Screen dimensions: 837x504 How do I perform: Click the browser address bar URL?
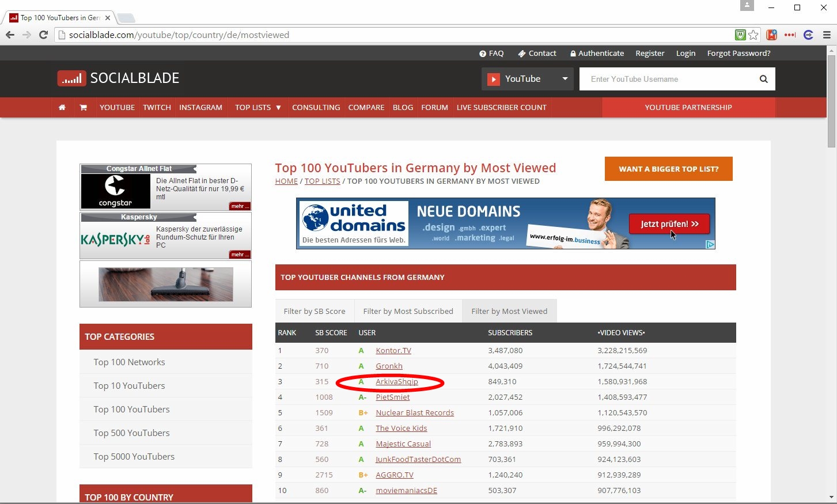point(179,35)
